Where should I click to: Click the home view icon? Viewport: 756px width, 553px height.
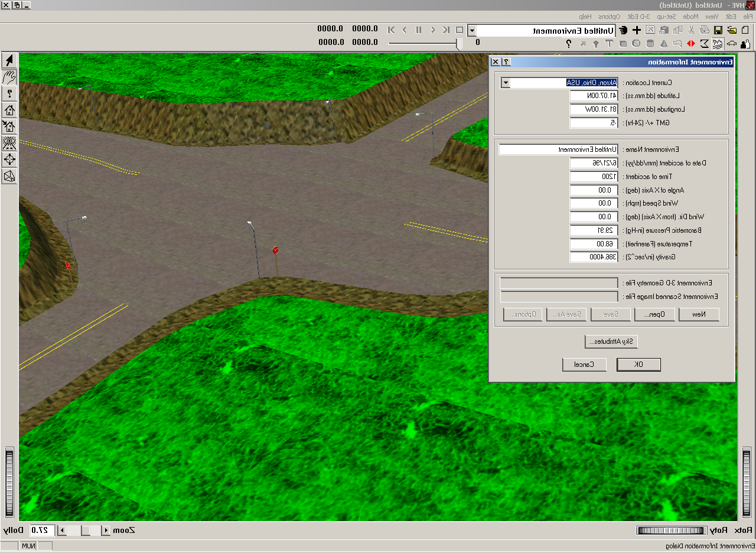click(9, 110)
